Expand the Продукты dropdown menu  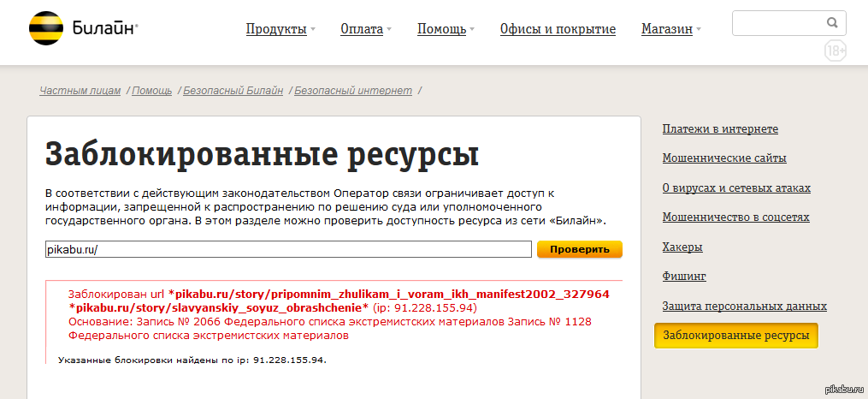coord(276,29)
